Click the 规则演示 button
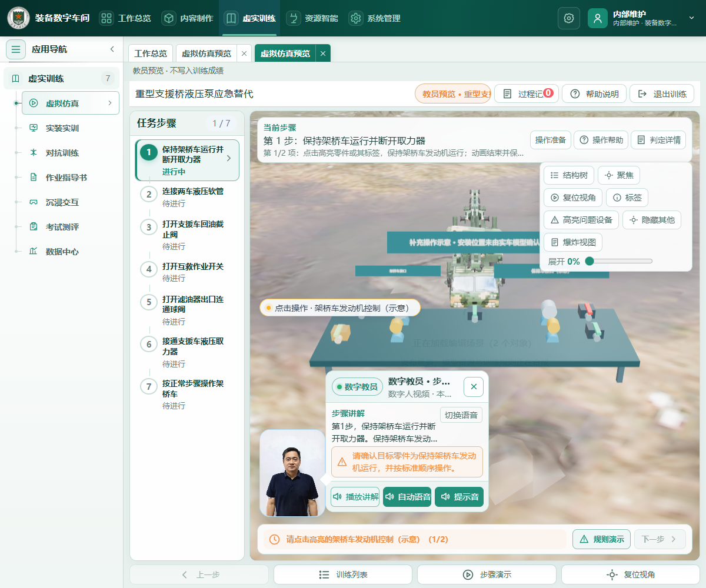The image size is (706, 588). tap(601, 539)
